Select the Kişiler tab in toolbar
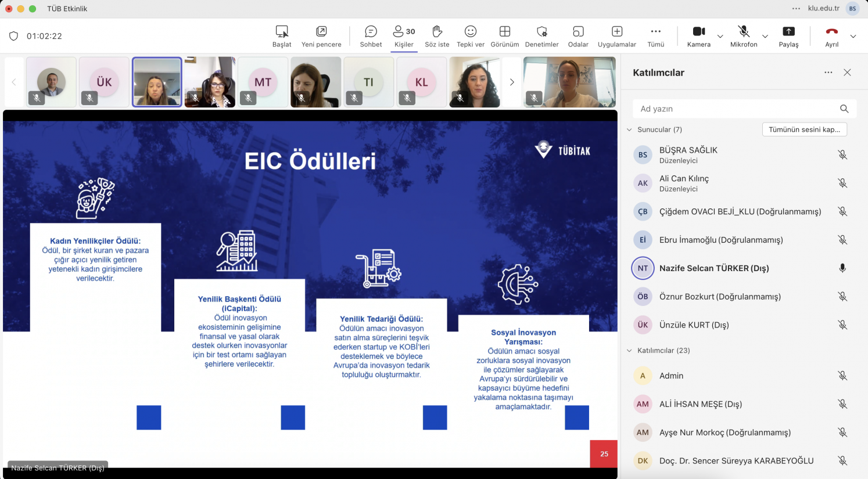Viewport: 868px width, 479px height. (x=404, y=36)
